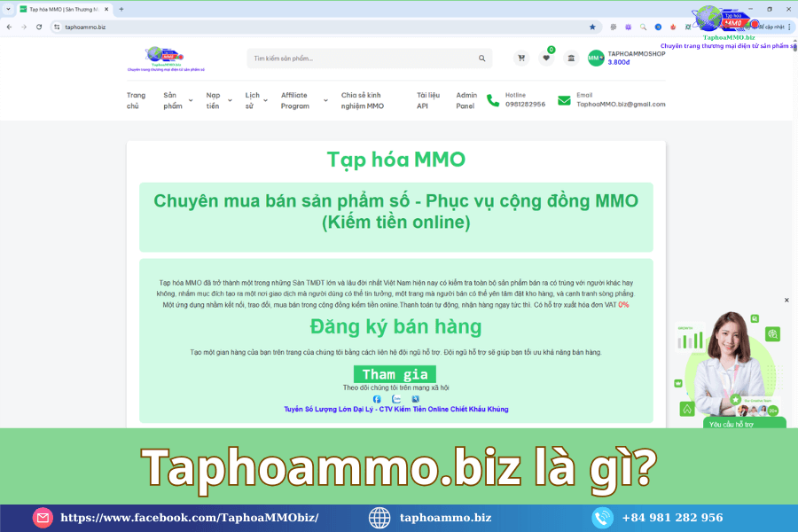Click the green hotline phone icon

(x=493, y=100)
